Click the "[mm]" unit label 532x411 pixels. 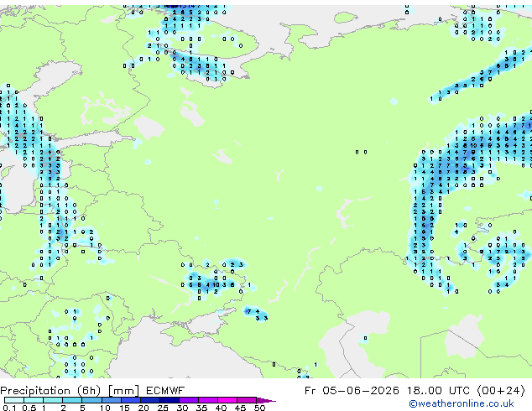(x=124, y=391)
